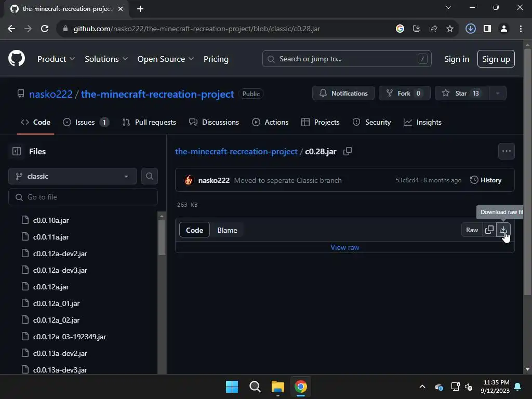Open the Insights tab
This screenshot has height=399, width=532.
(x=423, y=122)
